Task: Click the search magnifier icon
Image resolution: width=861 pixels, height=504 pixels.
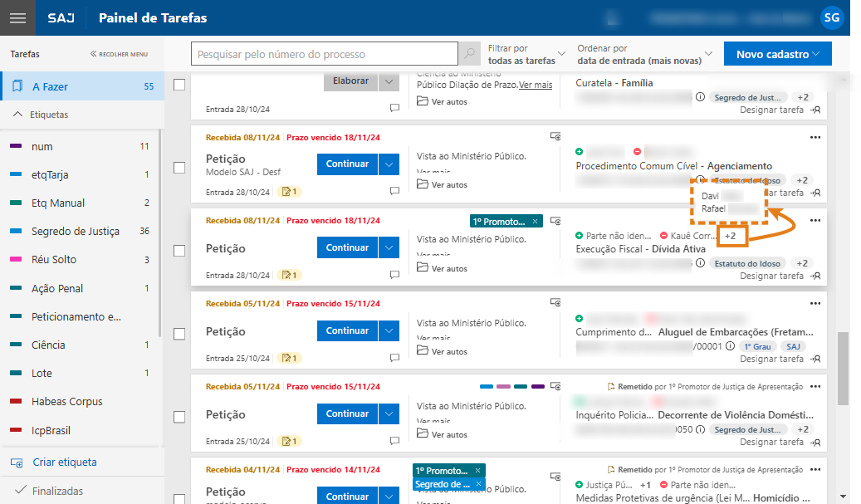Action: (470, 55)
